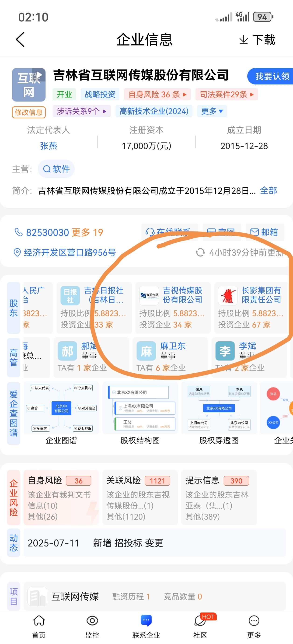Open the 更多 tags dropdown
This screenshot has height=644, width=293.
click(x=212, y=111)
